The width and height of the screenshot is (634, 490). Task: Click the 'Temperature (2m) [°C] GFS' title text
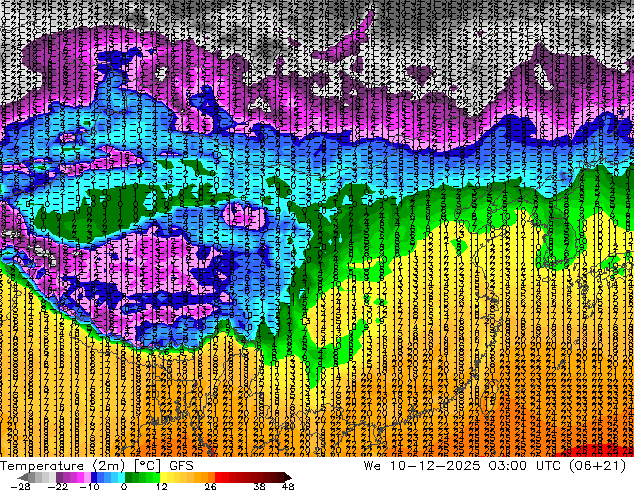(97, 466)
